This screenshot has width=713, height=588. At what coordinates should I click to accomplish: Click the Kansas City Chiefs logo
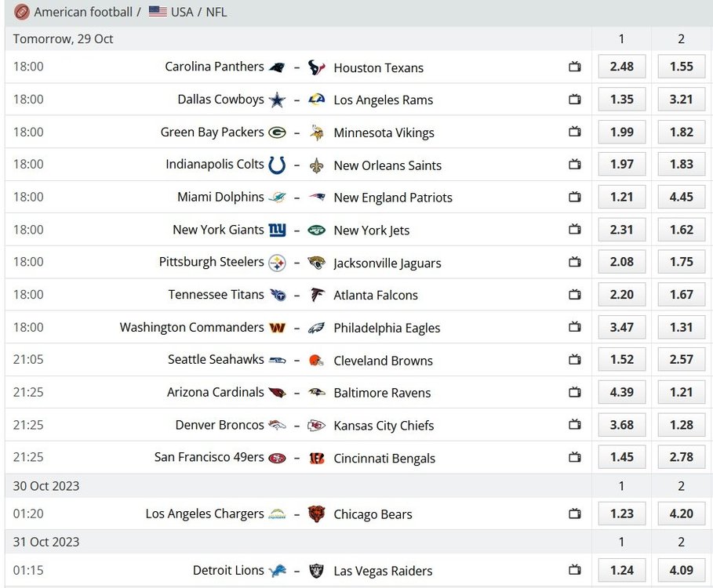tap(316, 426)
